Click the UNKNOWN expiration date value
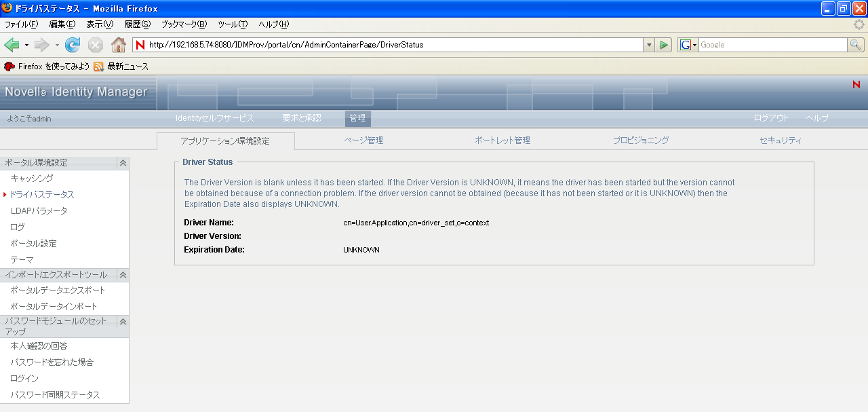This screenshot has height=412, width=868. click(x=361, y=250)
